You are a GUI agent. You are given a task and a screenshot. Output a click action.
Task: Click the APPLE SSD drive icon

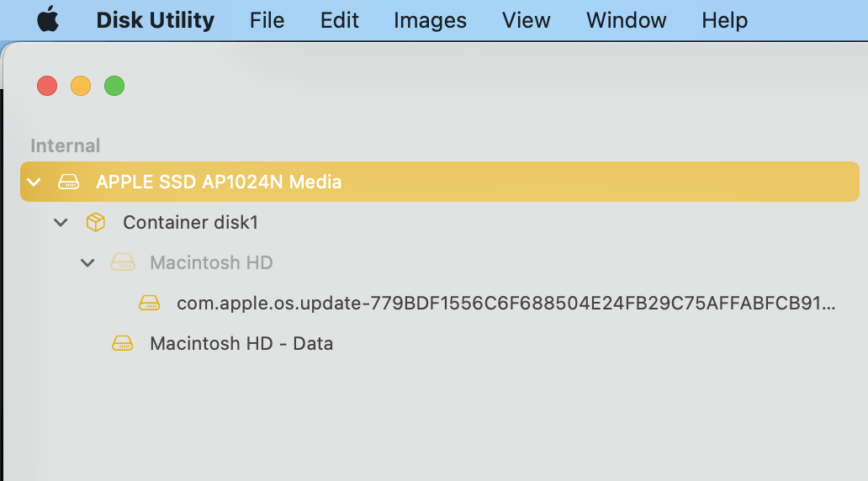[69, 182]
